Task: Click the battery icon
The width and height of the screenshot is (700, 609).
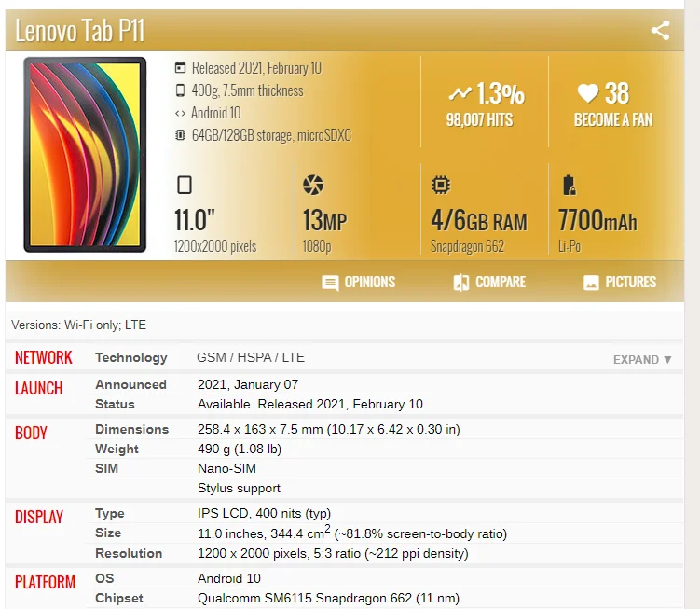Action: (x=570, y=185)
